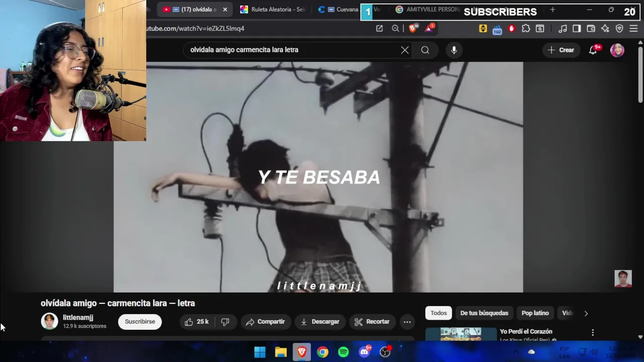Viewport: 644px width, 362px height.
Task: Select the Todos filter chip
Action: click(x=438, y=313)
